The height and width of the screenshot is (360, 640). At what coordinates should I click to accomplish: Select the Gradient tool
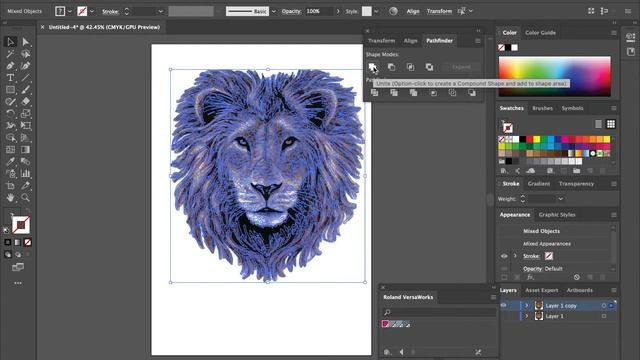[25, 149]
